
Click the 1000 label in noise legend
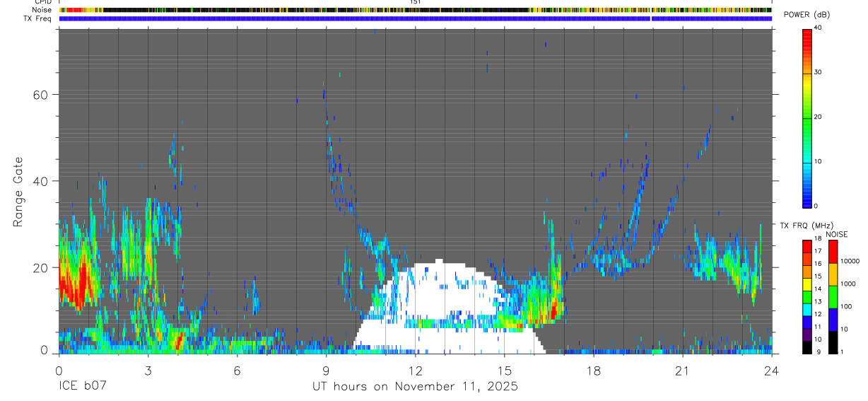tap(850, 284)
